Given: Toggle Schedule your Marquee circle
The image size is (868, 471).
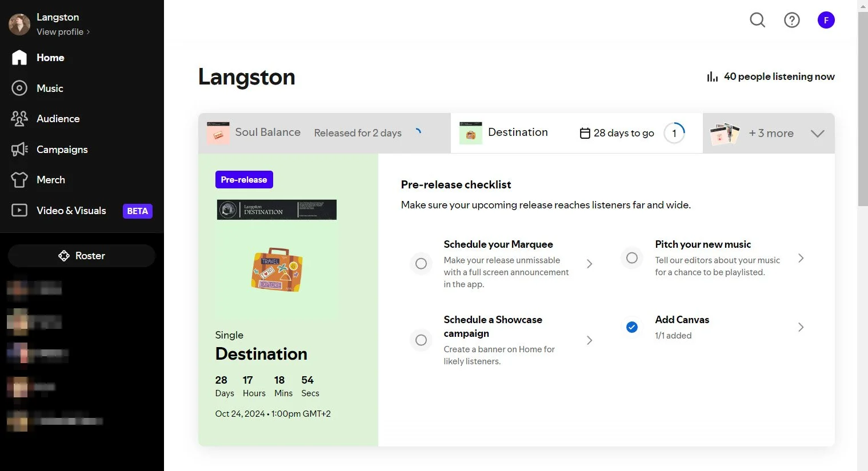Looking at the screenshot, I should point(421,264).
